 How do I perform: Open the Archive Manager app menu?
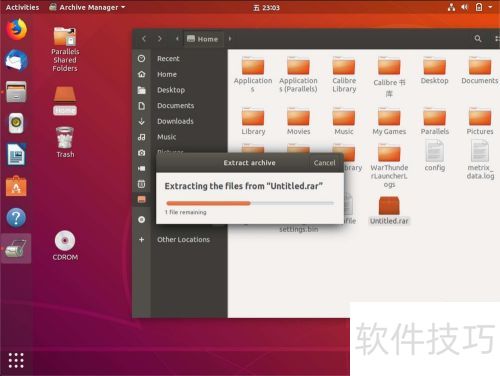coord(87,7)
